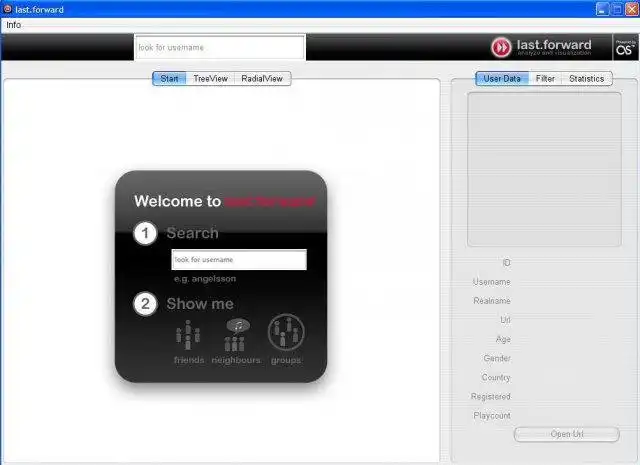The height and width of the screenshot is (465, 640).
Task: Click the last.forward logo fast-forward icon
Action: (501, 47)
